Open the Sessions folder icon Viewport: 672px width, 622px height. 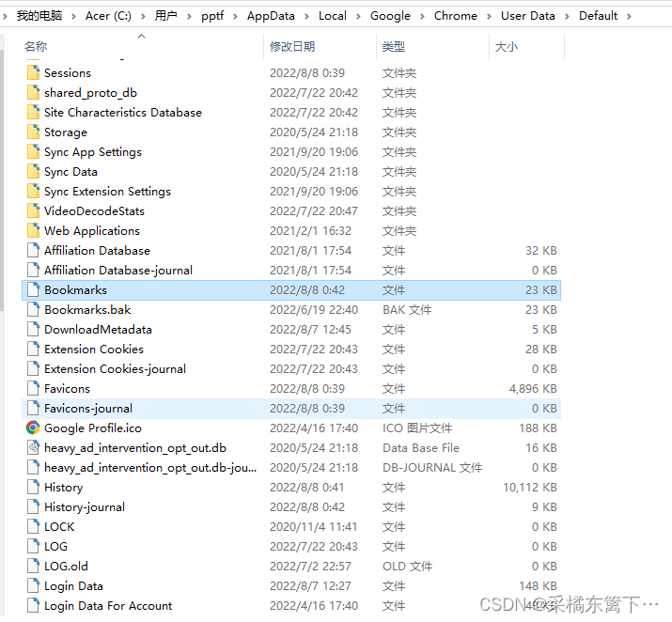pos(33,72)
